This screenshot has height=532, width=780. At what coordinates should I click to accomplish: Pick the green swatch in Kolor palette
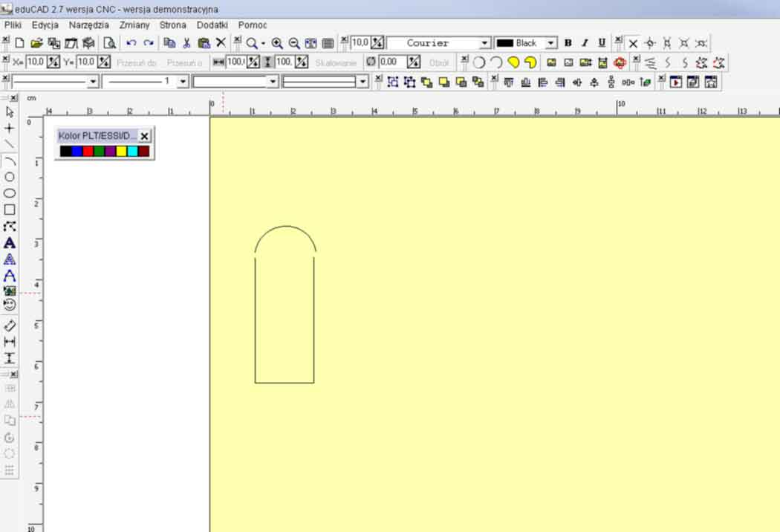(x=99, y=151)
